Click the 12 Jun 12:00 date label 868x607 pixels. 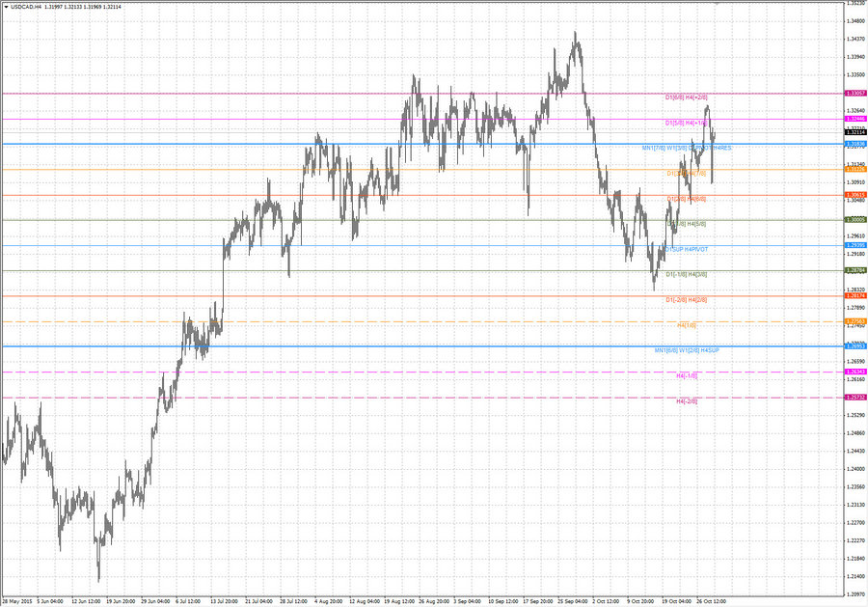[85, 601]
